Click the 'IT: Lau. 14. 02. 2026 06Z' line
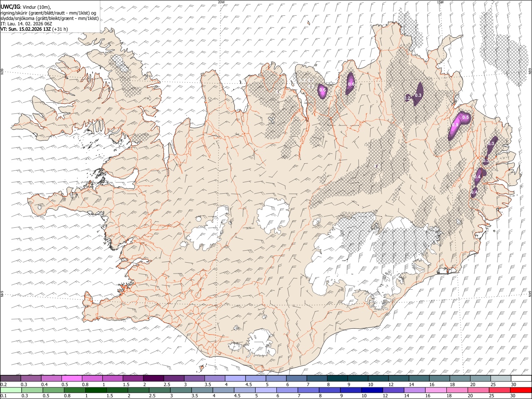The width and height of the screenshot is (532, 399). 26,24
